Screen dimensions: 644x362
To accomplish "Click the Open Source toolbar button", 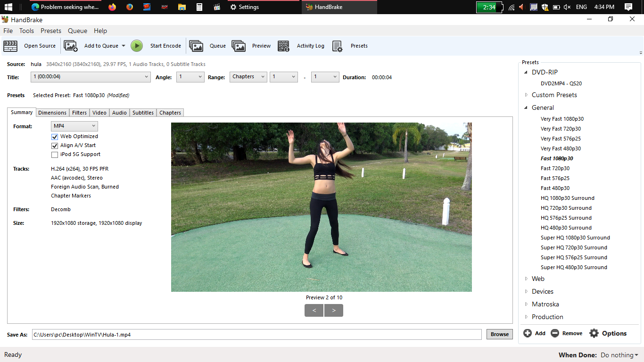I will point(30,46).
